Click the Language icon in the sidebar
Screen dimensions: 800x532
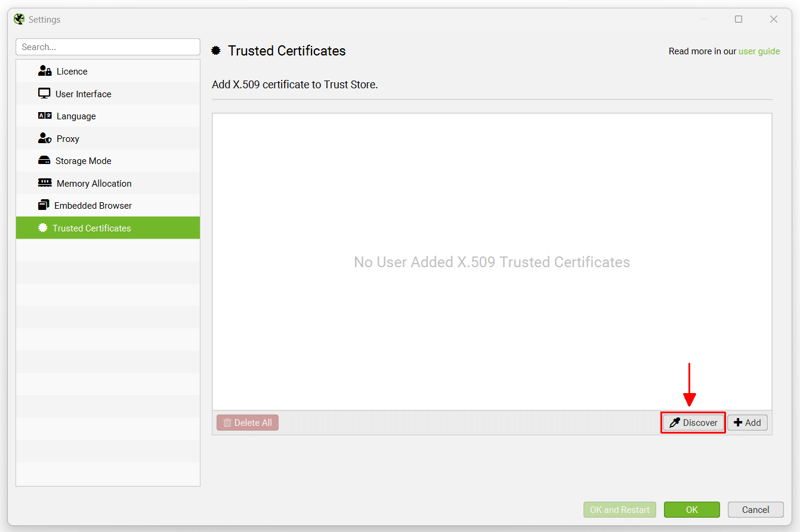tap(45, 116)
